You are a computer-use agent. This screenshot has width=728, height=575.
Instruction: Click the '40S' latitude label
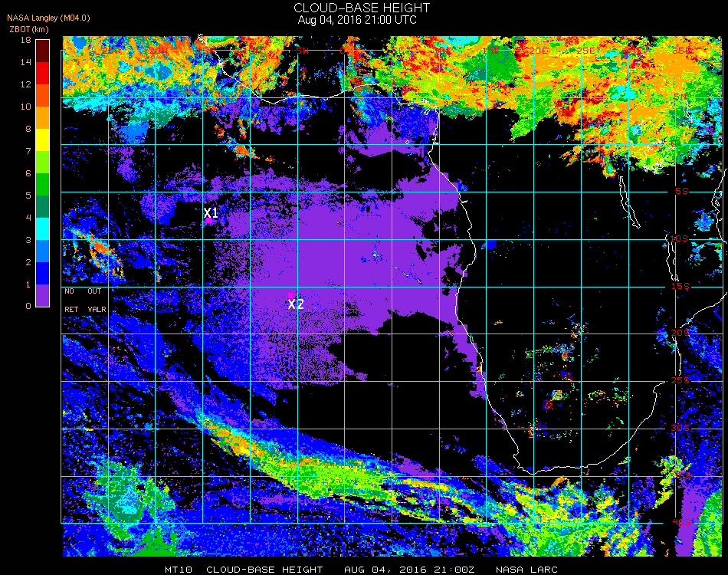682,522
